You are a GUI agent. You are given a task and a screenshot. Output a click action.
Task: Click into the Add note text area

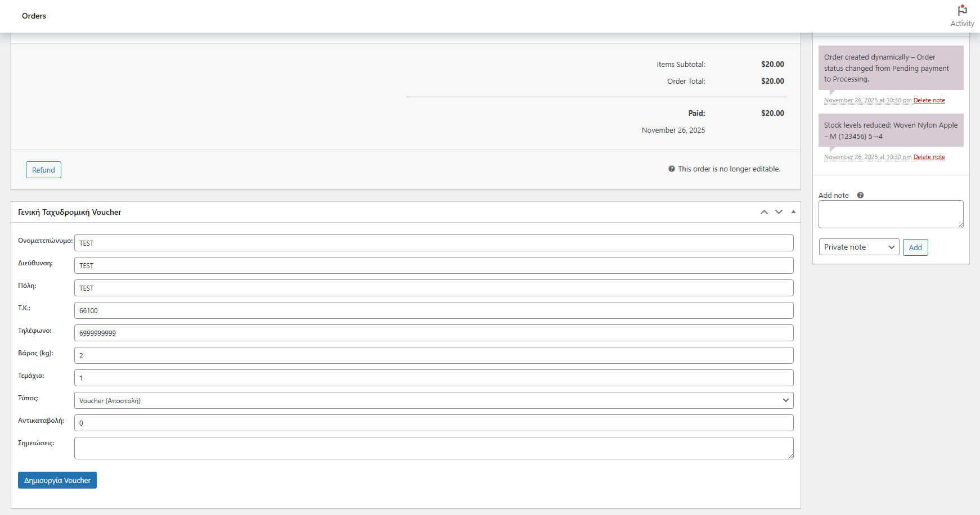coord(891,214)
